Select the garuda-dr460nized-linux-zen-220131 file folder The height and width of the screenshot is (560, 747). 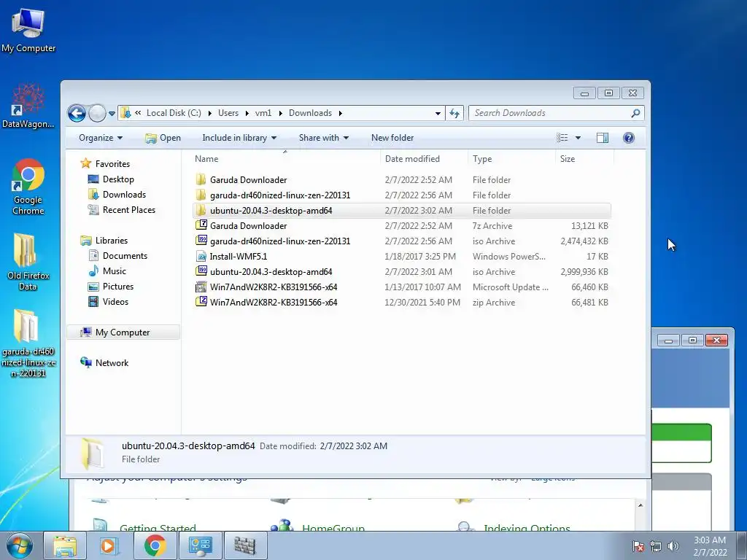(402, 195)
